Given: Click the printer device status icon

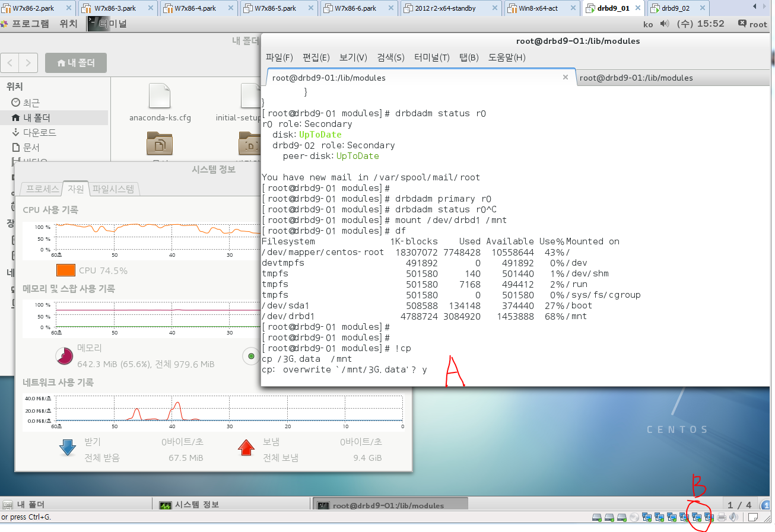Looking at the screenshot, I should pos(722,517).
